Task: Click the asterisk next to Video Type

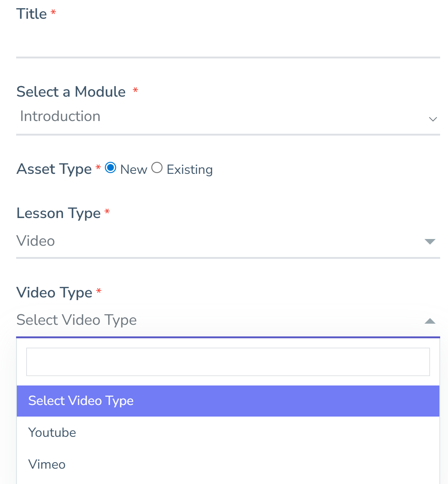Action: coord(99,291)
